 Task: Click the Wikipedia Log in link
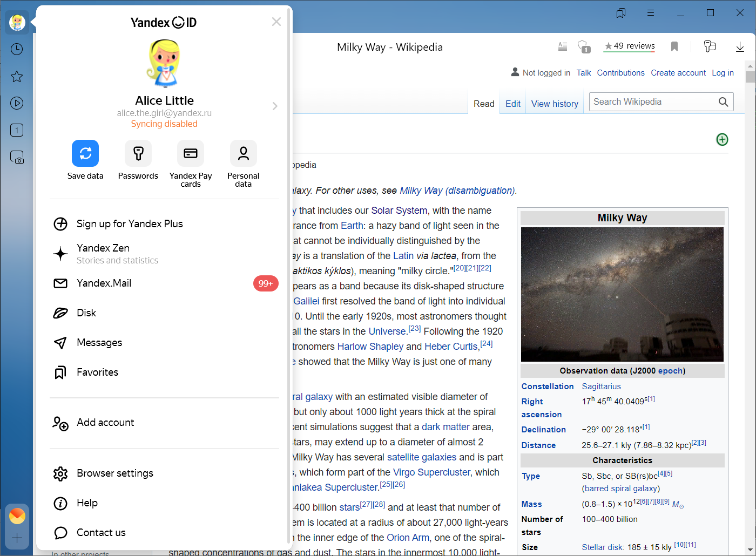point(723,73)
